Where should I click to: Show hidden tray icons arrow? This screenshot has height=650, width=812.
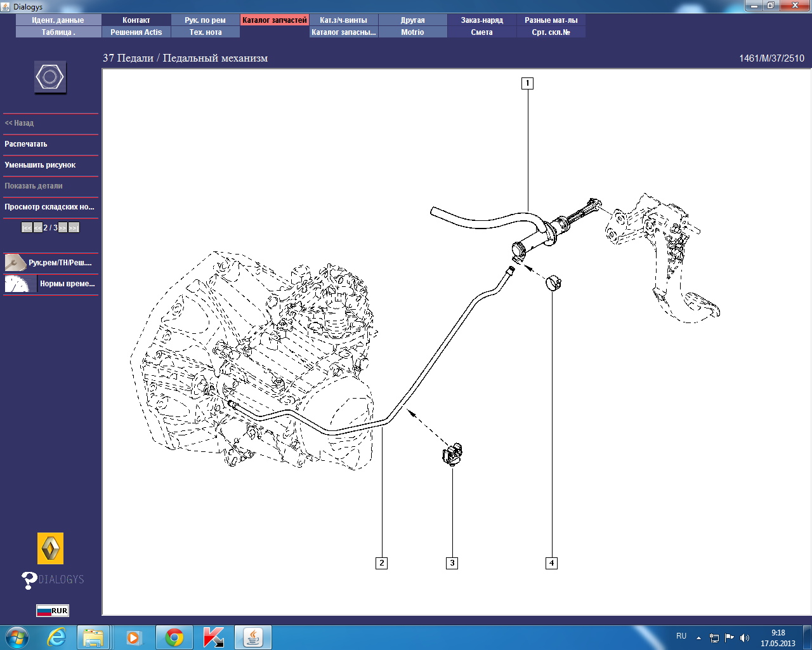[x=698, y=638]
